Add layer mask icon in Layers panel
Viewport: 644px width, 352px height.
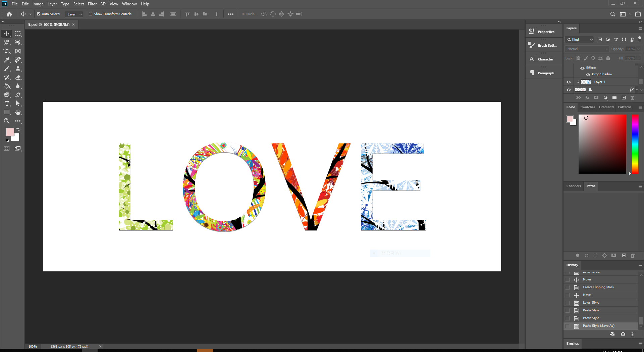[596, 98]
